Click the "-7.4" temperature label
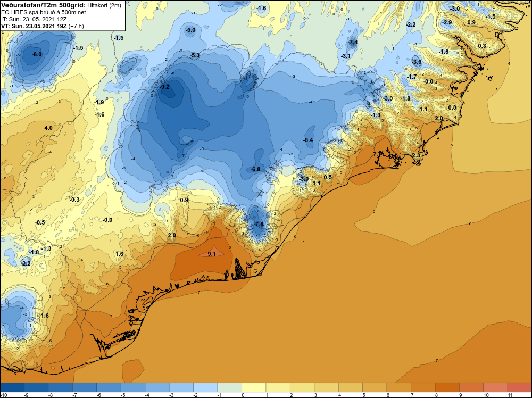The image size is (532, 398). point(353,42)
